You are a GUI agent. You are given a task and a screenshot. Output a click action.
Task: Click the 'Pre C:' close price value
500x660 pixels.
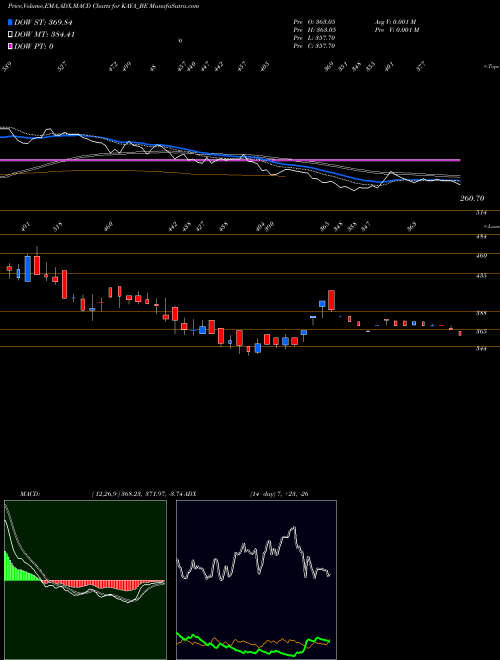pyautogui.click(x=314, y=46)
